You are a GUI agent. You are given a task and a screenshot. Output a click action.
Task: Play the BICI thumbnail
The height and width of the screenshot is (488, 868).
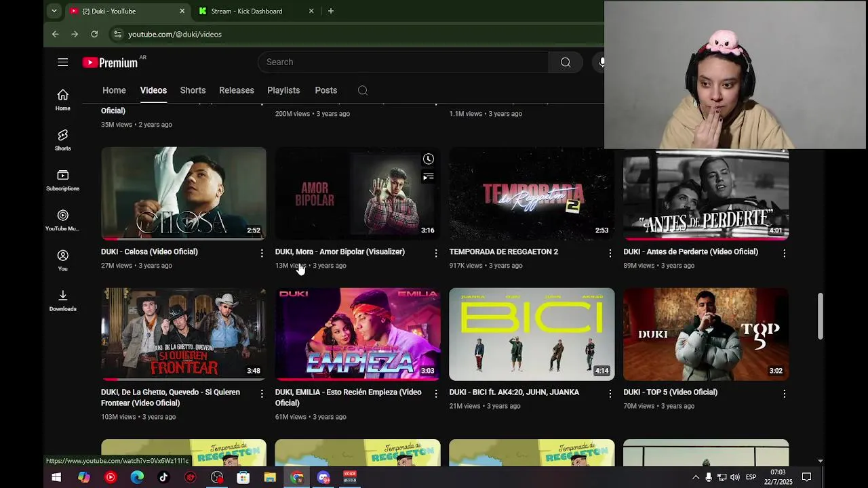click(532, 334)
